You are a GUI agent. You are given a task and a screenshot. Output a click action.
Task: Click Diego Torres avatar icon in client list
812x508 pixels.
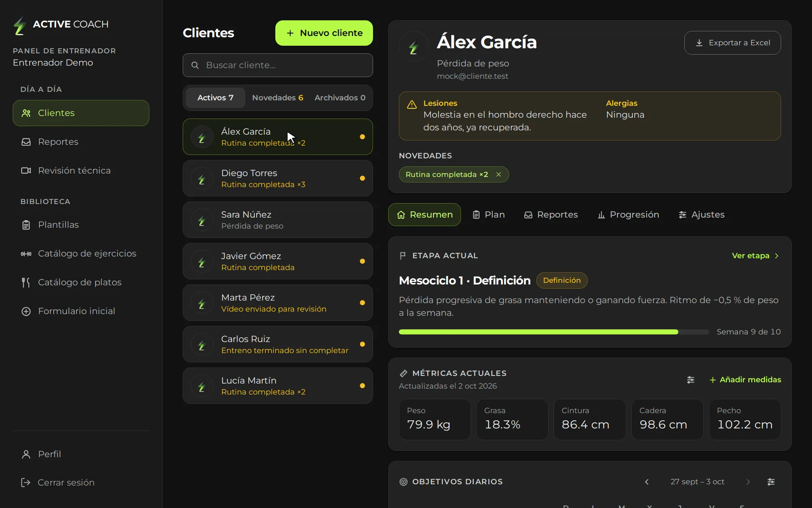pyautogui.click(x=202, y=179)
